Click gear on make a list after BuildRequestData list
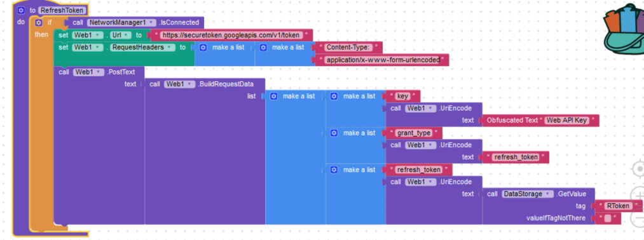The width and height of the screenshot is (644, 240). point(274,96)
